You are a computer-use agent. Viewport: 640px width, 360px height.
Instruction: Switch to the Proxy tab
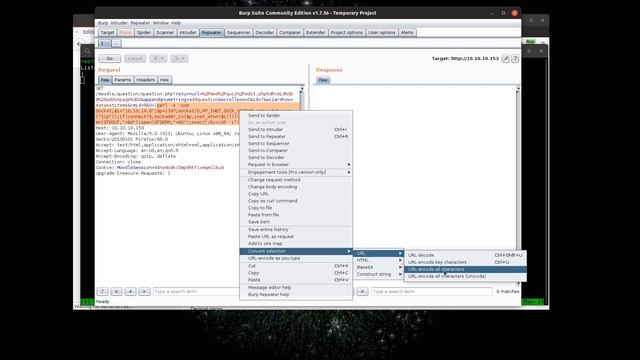pyautogui.click(x=126, y=32)
